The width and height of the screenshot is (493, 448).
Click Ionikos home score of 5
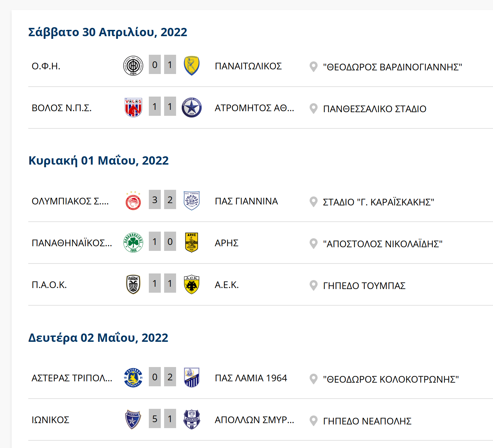(155, 419)
